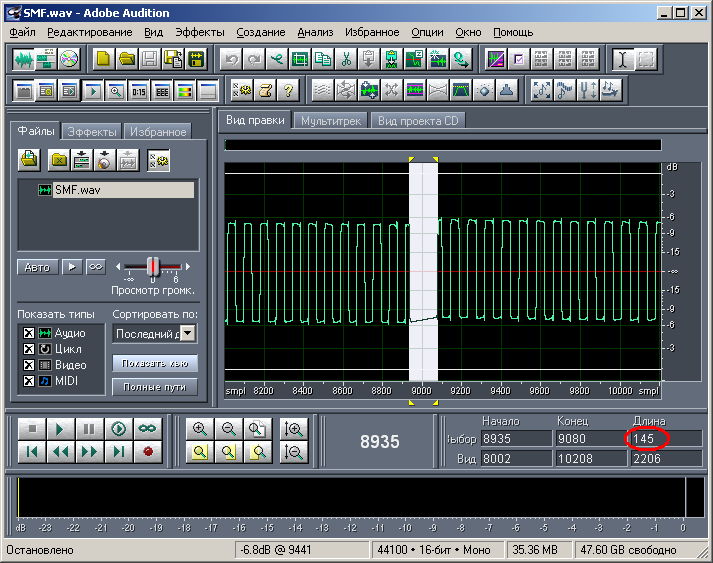
Task: Open a file with the yellow folder icon
Action: point(127,59)
